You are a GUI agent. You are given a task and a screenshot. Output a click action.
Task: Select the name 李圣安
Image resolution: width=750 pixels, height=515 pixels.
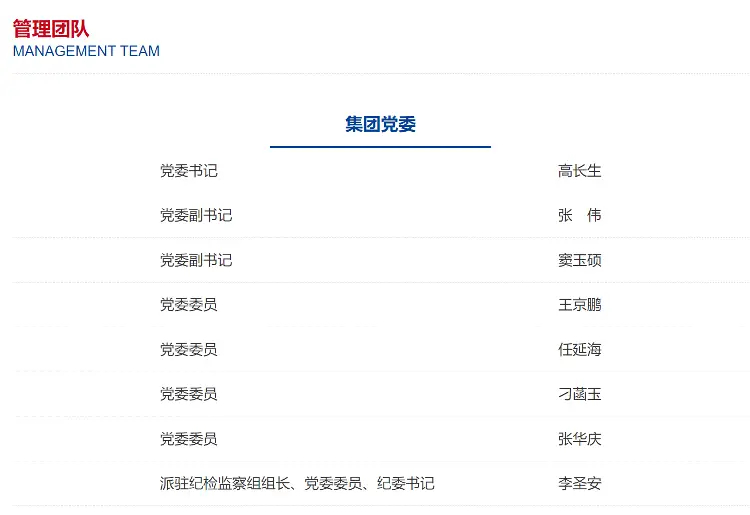click(580, 483)
